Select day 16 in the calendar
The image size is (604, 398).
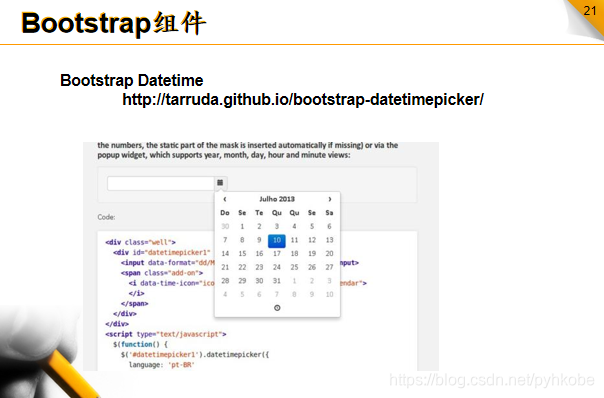259,254
